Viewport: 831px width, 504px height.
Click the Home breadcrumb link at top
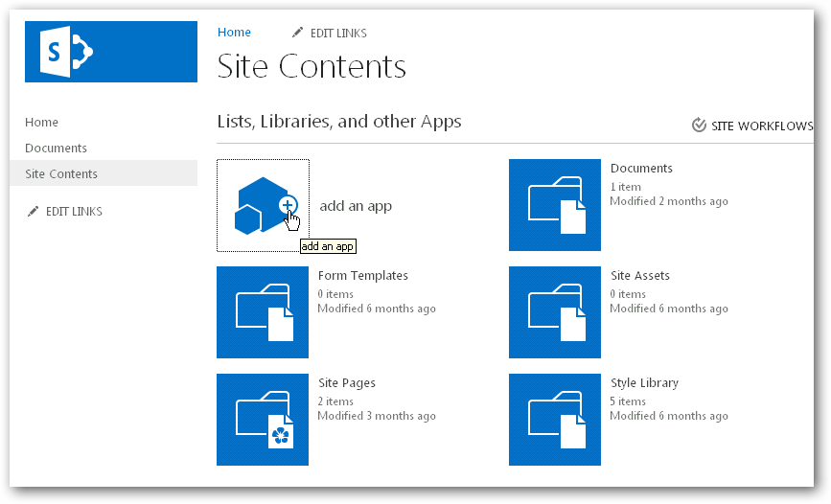(234, 33)
